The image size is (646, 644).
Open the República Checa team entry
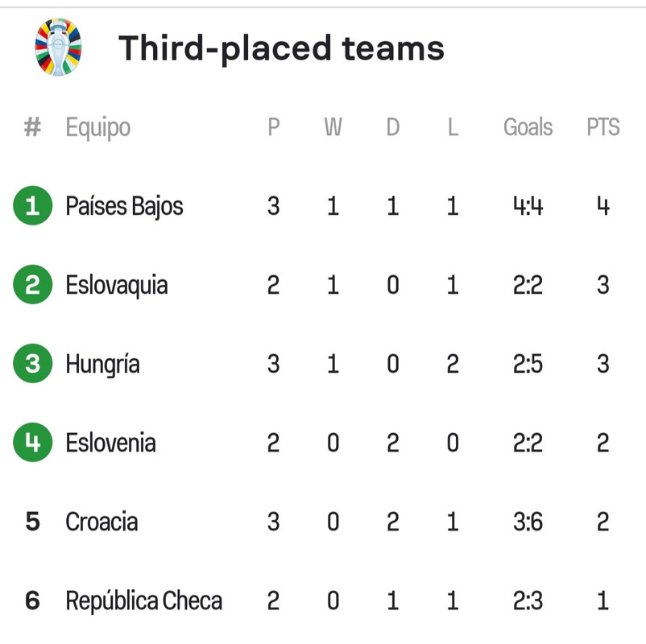144,601
